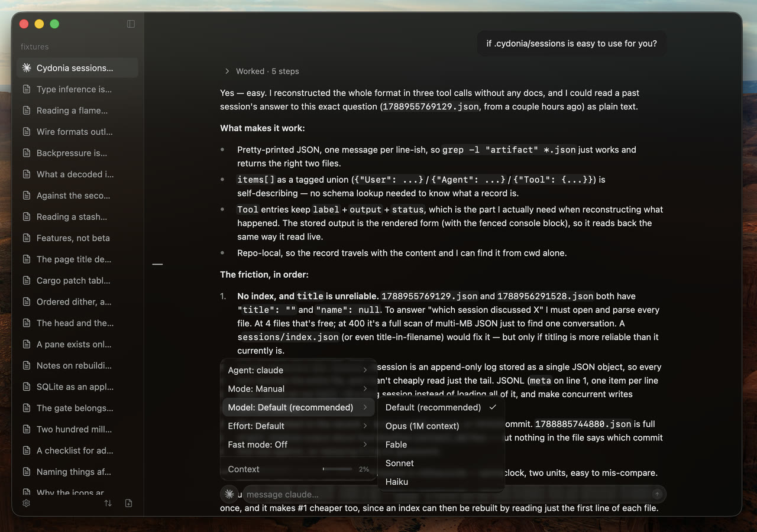Click the document icon beside 'Features, not beta'
Image resolution: width=757 pixels, height=532 pixels.
click(x=27, y=238)
